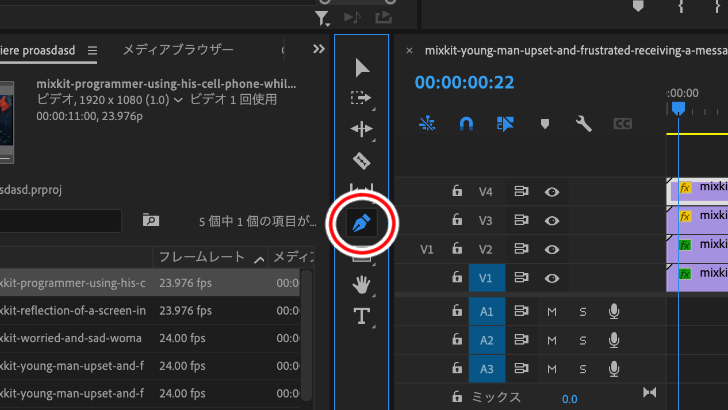Toggle insert sequences as nests option
This screenshot has height=410, width=728.
tap(427, 124)
